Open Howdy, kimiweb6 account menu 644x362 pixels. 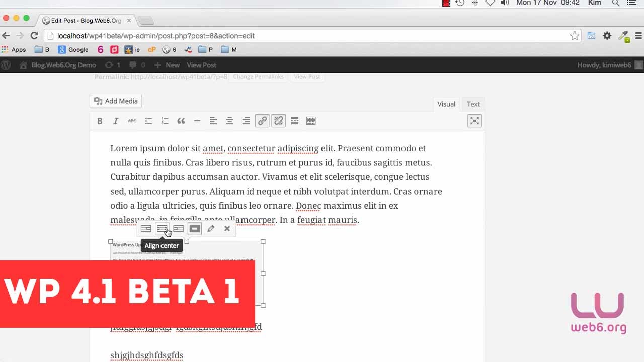click(x=610, y=65)
